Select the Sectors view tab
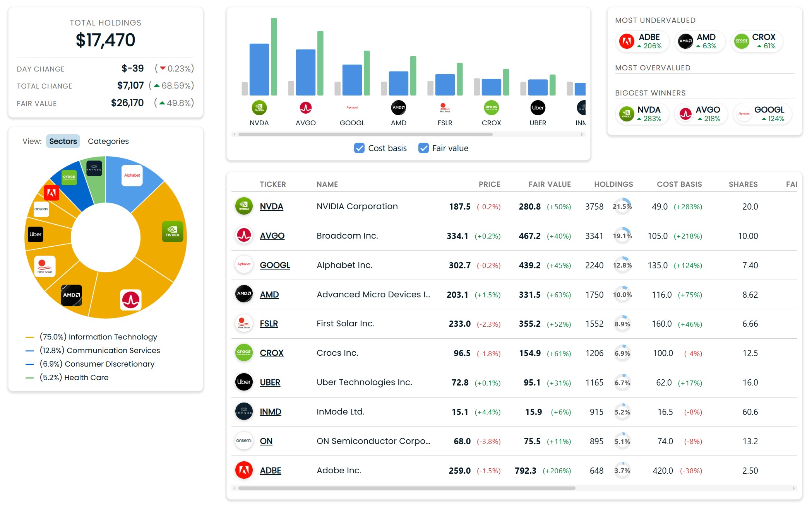 pyautogui.click(x=63, y=141)
